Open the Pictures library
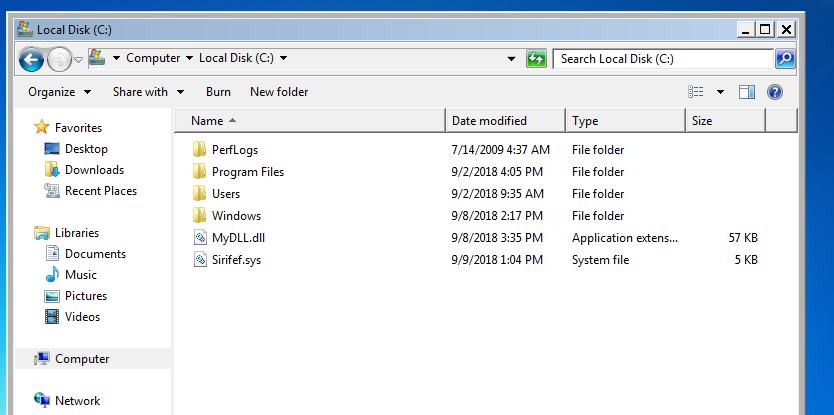This screenshot has height=415, width=834. (x=76, y=296)
